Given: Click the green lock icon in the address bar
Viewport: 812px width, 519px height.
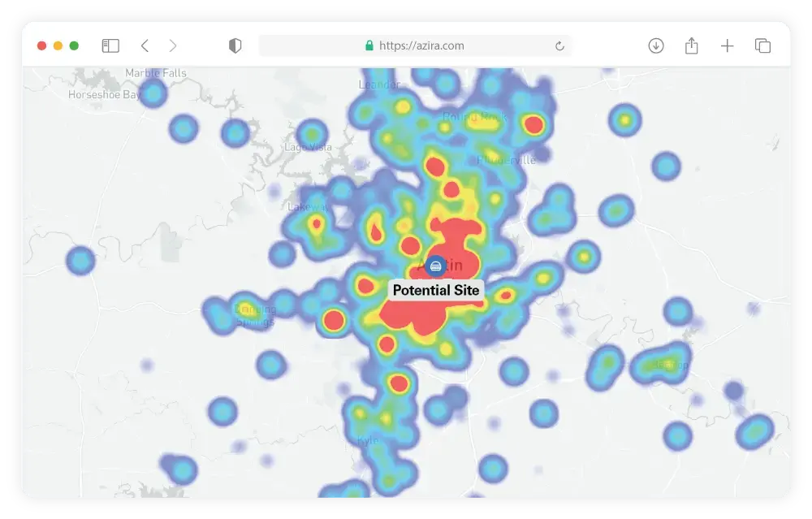Looking at the screenshot, I should tap(368, 45).
